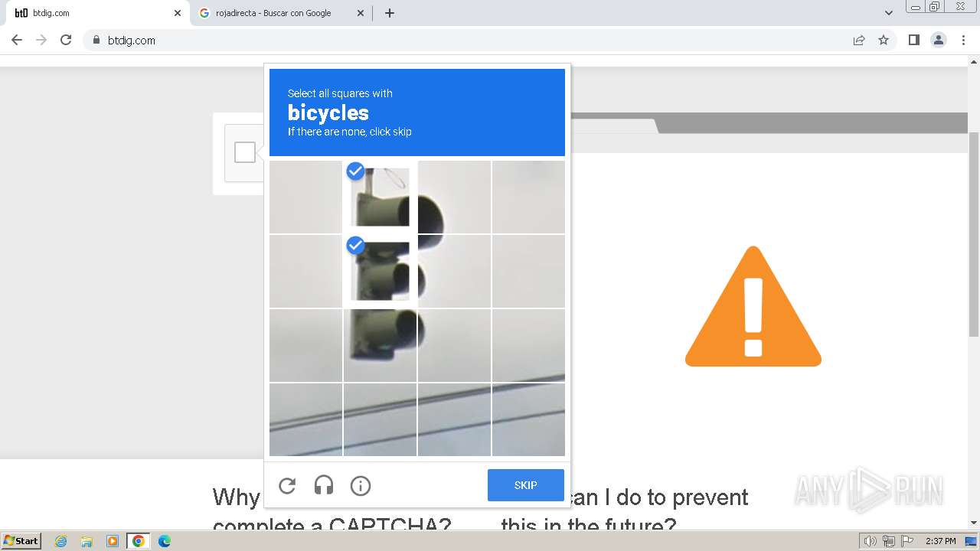Tick the reCAPTCHA checkbox on the page
Image resolution: width=980 pixels, height=551 pixels.
(x=245, y=152)
